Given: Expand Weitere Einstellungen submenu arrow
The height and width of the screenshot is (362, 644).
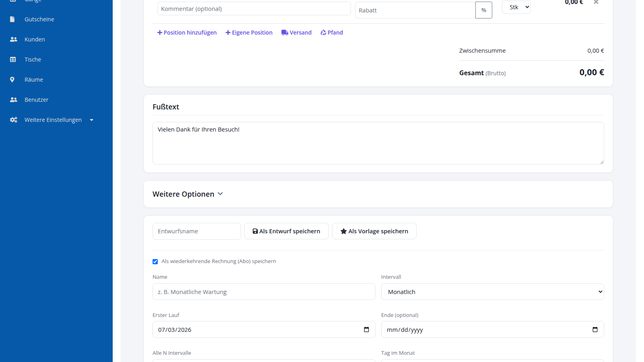Looking at the screenshot, I should pos(91,120).
